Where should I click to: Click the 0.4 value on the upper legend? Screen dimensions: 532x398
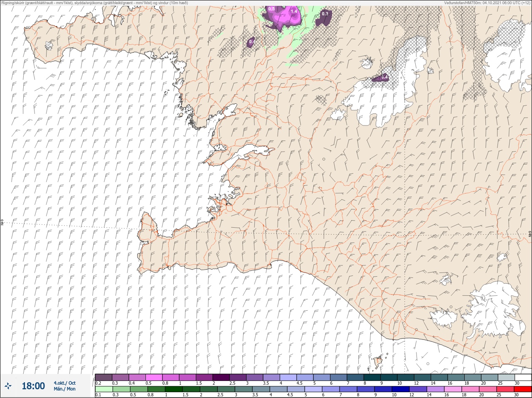[132, 383]
